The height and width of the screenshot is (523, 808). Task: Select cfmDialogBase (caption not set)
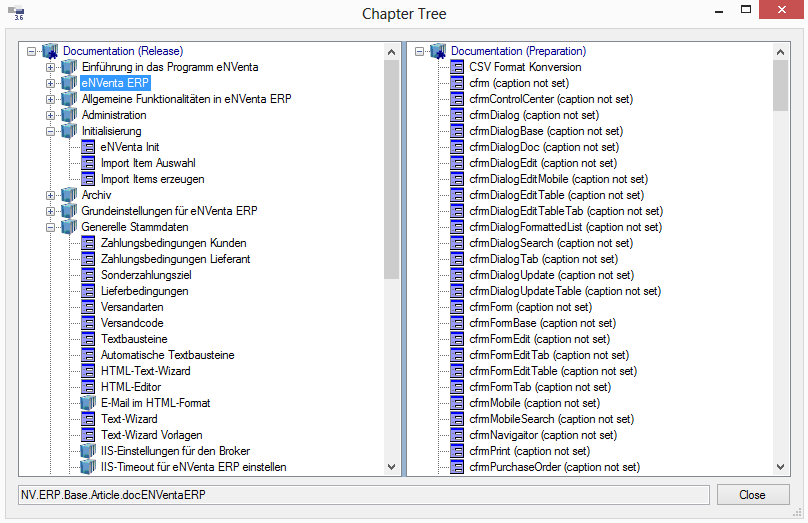click(546, 131)
